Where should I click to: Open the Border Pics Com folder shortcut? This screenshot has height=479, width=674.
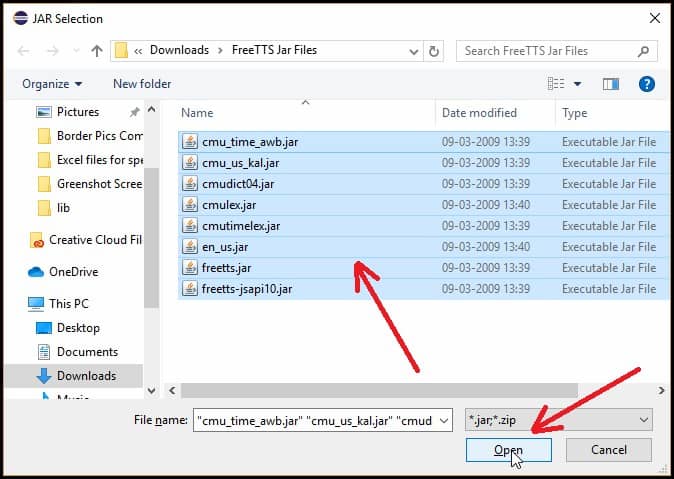pyautogui.click(x=90, y=136)
